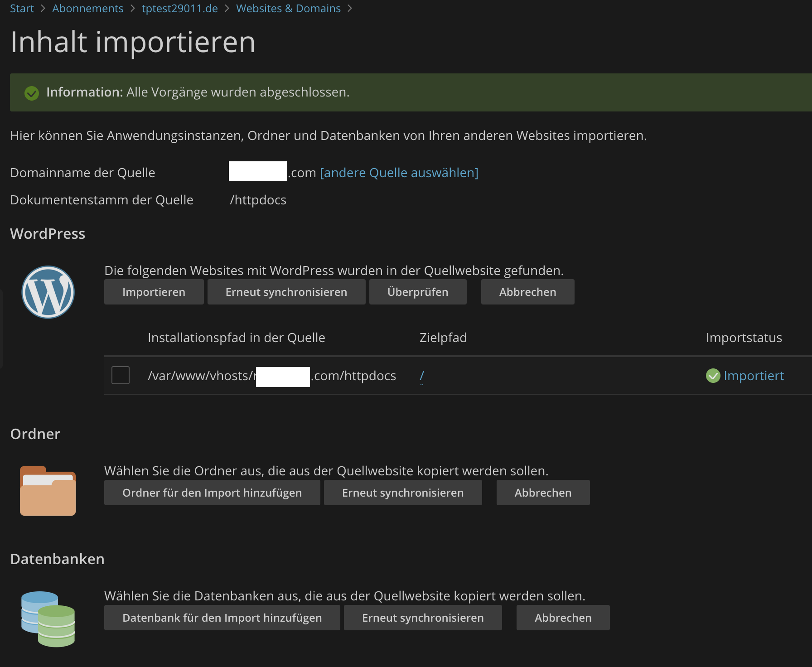Click the orange folder icon
The image size is (812, 667).
click(x=48, y=491)
